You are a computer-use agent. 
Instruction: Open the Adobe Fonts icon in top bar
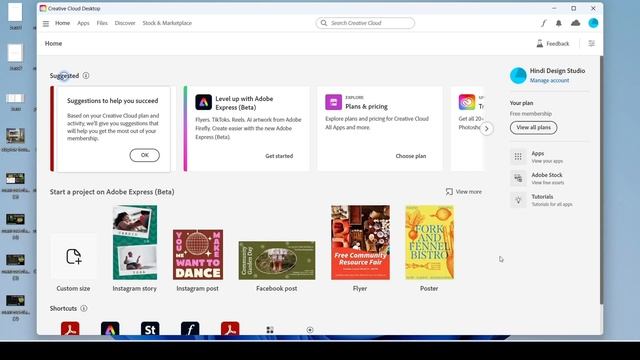tap(543, 23)
